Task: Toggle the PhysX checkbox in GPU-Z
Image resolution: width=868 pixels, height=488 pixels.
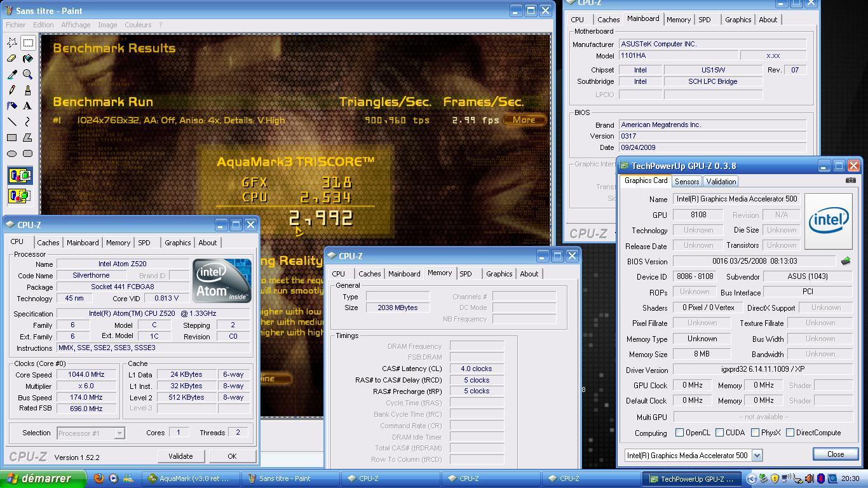Action: [x=755, y=433]
